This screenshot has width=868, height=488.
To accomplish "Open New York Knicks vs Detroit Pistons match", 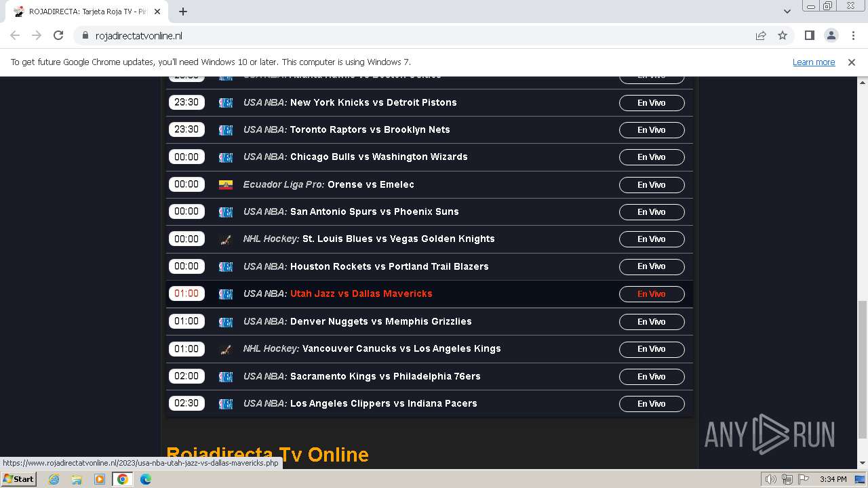I will tap(373, 102).
